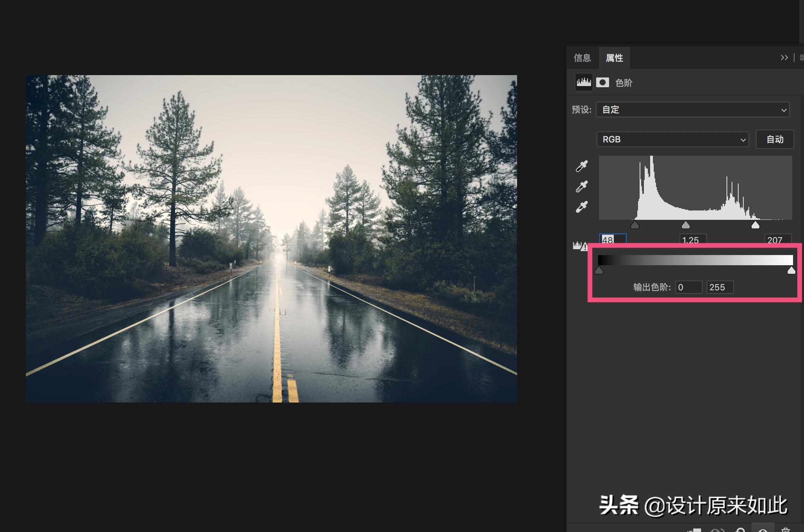This screenshot has width=804, height=532.
Task: Click the histogram recalculation warning icon
Action: click(580, 246)
